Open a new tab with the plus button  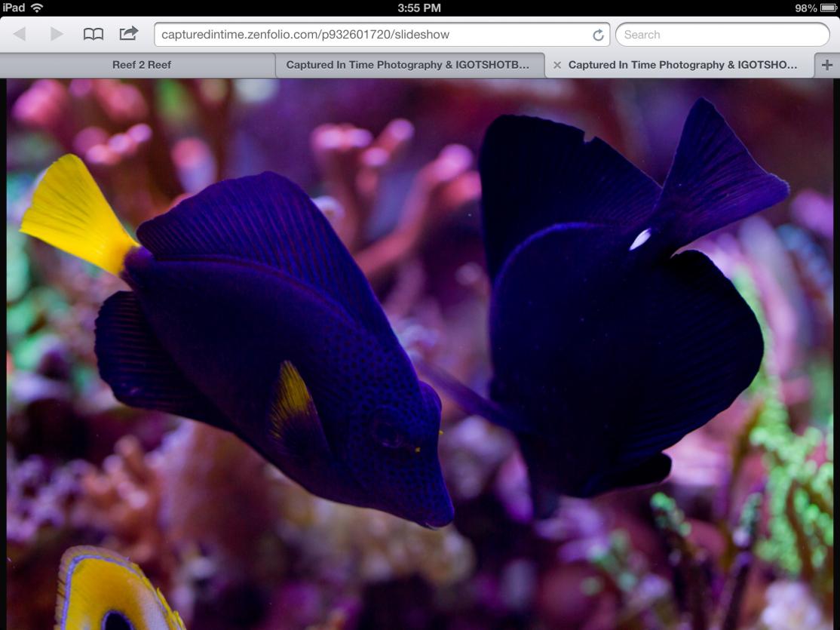tap(826, 65)
